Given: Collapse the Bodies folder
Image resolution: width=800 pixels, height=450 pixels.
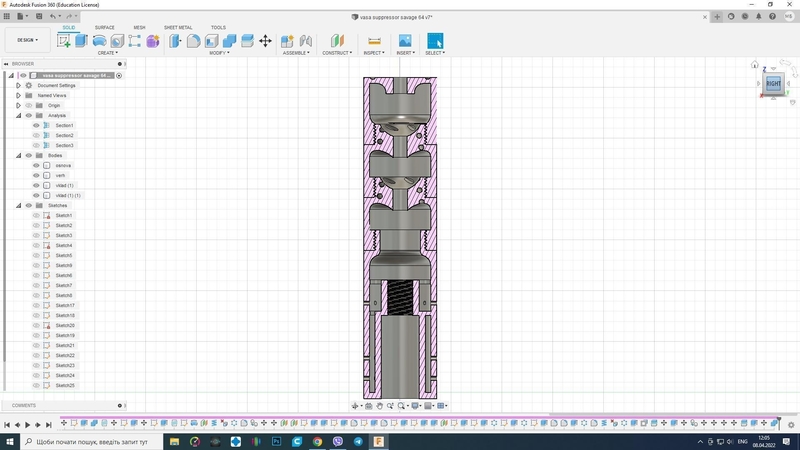Looking at the screenshot, I should click(x=18, y=155).
